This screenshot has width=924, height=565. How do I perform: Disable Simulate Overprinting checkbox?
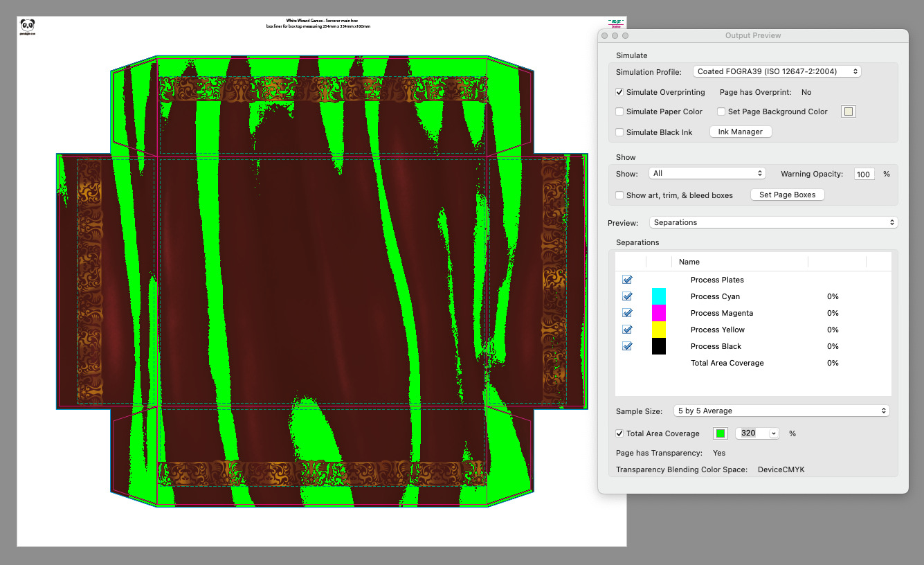tap(619, 92)
